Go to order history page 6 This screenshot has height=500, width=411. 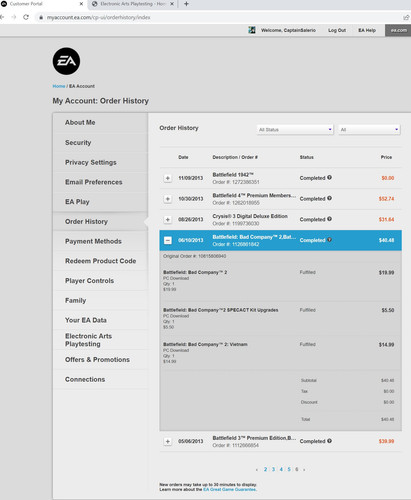(297, 469)
